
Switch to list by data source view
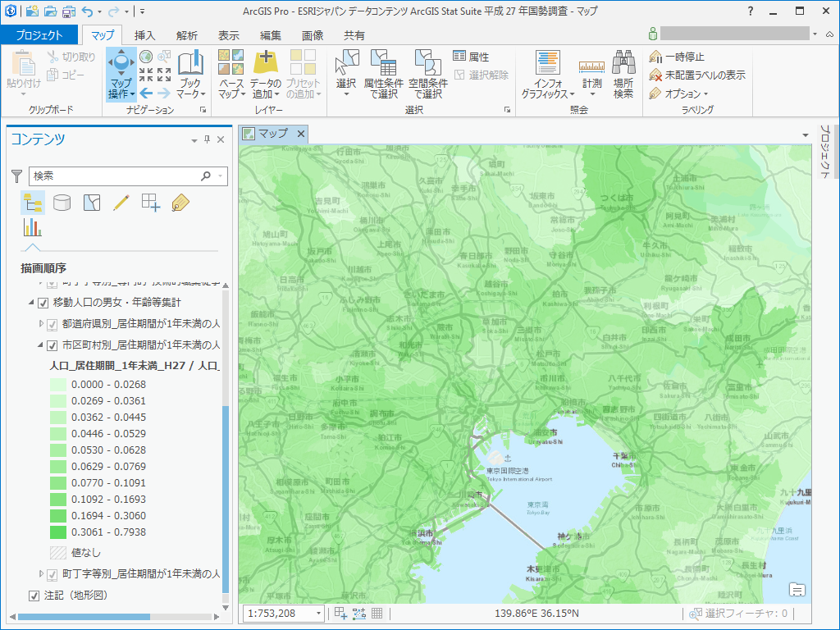(x=62, y=203)
